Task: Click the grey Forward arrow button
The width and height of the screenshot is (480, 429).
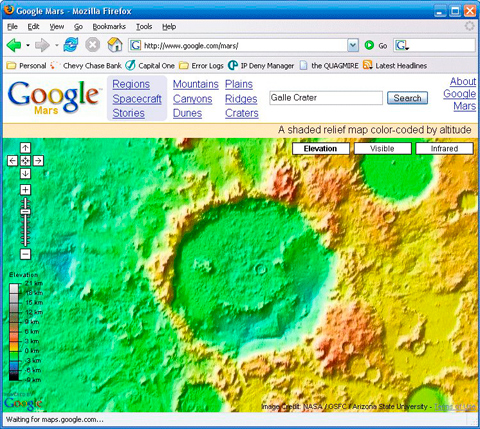Action: coord(42,45)
